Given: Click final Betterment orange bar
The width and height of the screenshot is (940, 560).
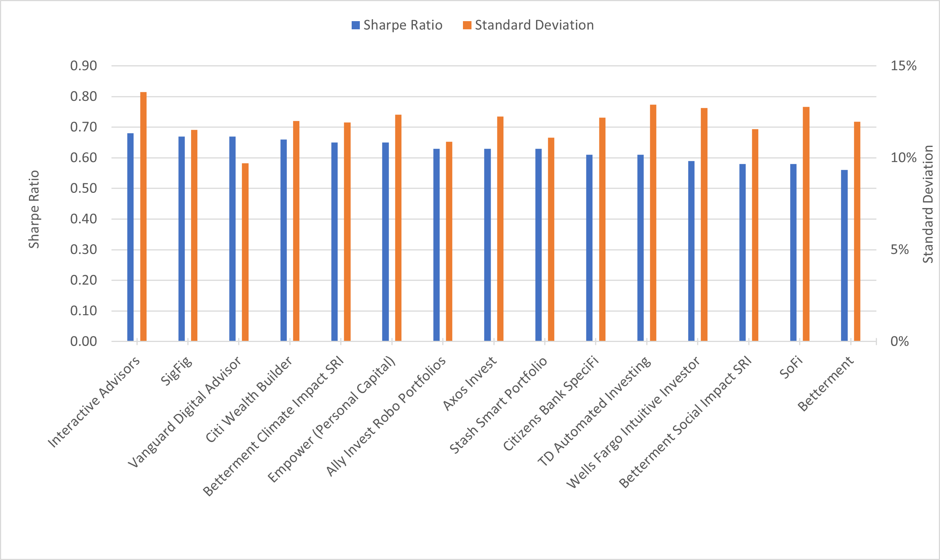Looking at the screenshot, I should (x=857, y=231).
